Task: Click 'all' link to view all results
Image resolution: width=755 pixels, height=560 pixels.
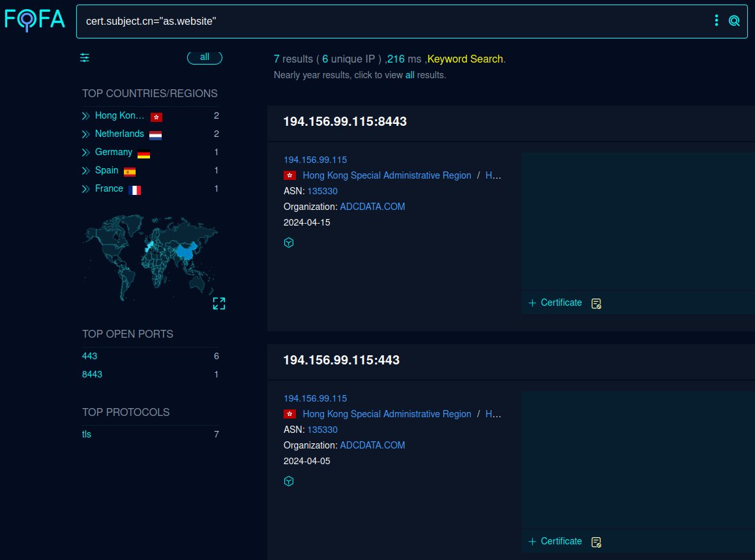Action: click(x=409, y=75)
